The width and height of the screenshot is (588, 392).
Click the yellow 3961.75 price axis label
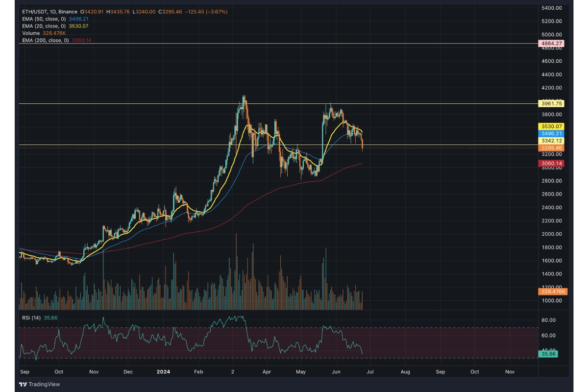point(552,103)
